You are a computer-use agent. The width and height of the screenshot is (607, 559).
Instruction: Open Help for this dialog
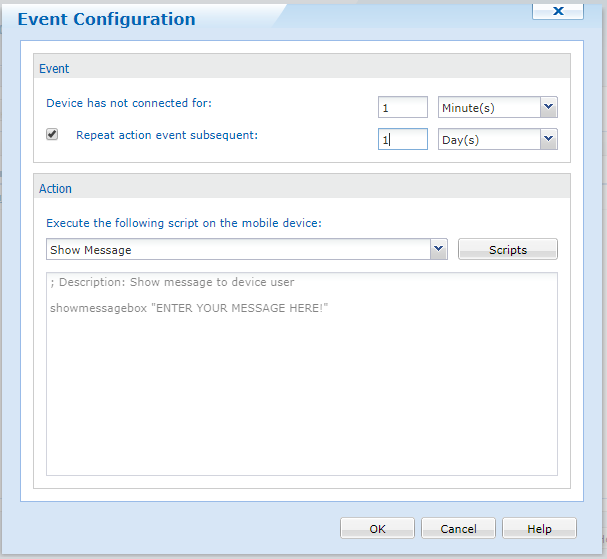pos(539,528)
